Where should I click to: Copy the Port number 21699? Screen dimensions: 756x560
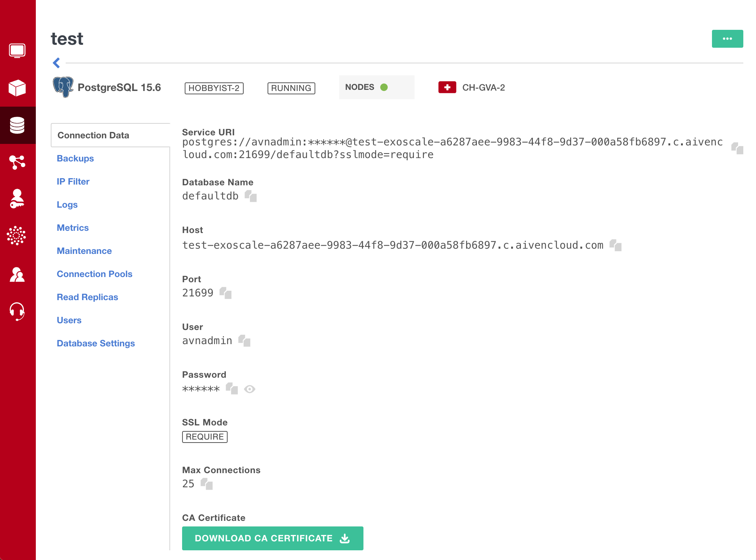click(x=226, y=293)
